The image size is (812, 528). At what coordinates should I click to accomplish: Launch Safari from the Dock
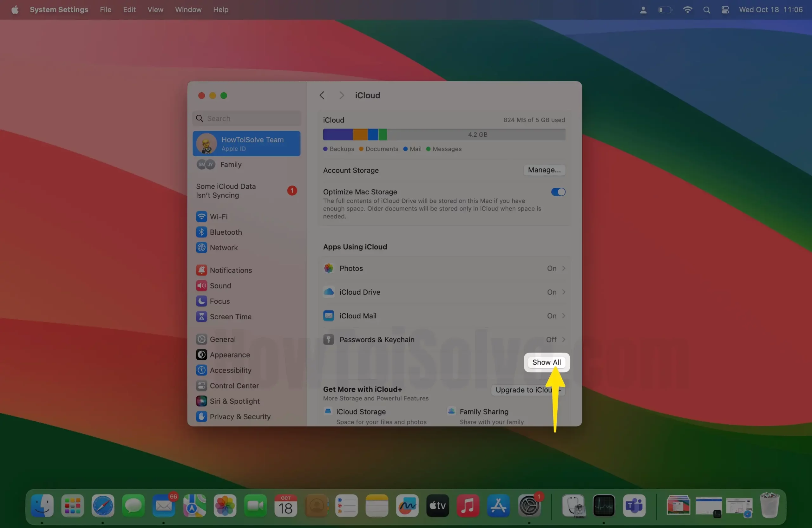click(x=103, y=505)
